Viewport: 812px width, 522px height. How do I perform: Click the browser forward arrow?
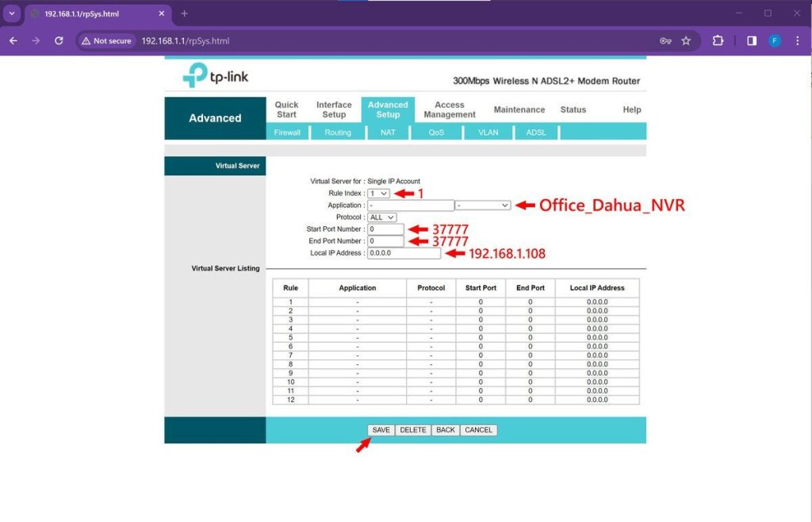click(x=36, y=40)
